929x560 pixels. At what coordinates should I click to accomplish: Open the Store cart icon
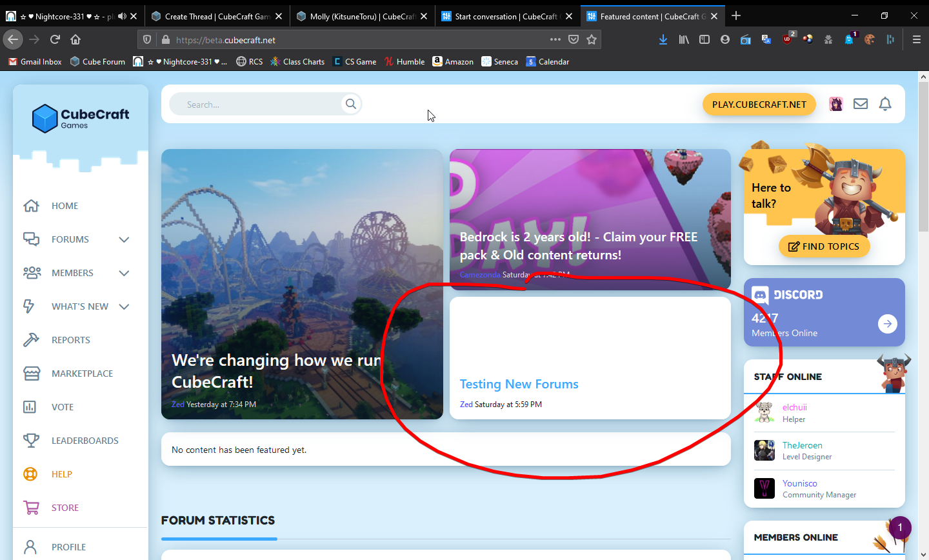pos(31,508)
